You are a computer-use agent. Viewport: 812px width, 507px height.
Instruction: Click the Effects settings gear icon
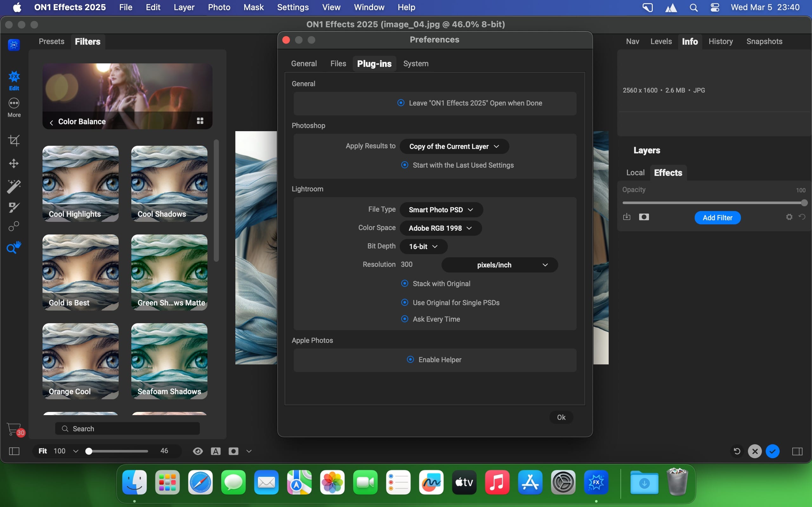[x=789, y=217]
